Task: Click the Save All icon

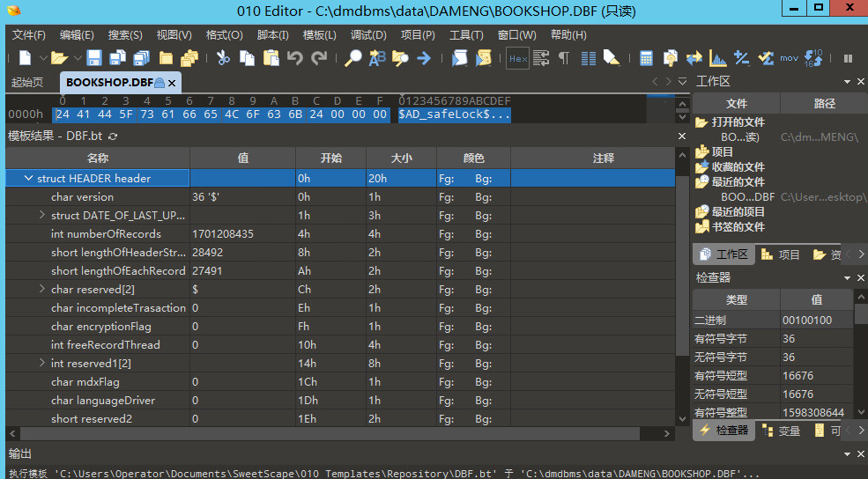Action: (142, 57)
